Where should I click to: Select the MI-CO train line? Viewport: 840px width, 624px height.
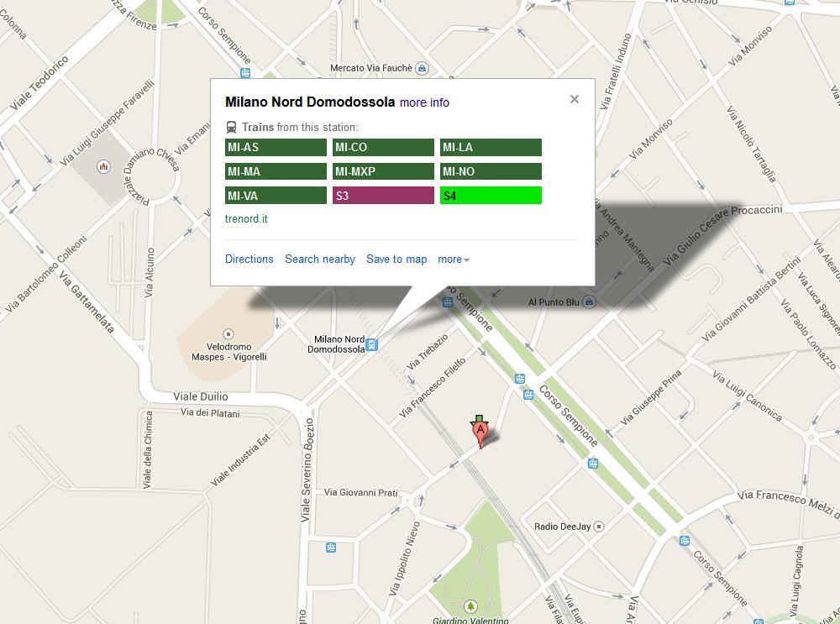[383, 147]
